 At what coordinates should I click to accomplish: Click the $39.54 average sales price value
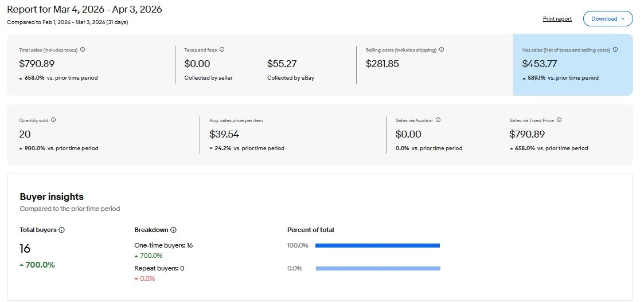pos(224,135)
